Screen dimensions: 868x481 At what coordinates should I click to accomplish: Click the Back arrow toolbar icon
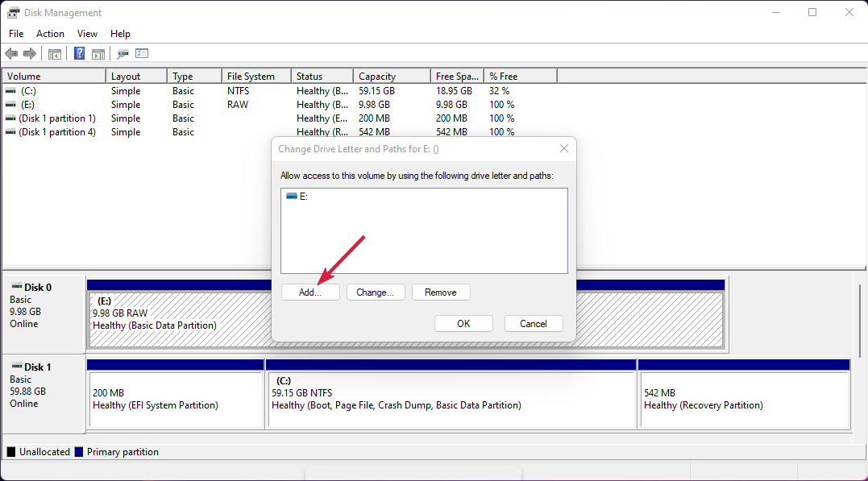[11, 54]
